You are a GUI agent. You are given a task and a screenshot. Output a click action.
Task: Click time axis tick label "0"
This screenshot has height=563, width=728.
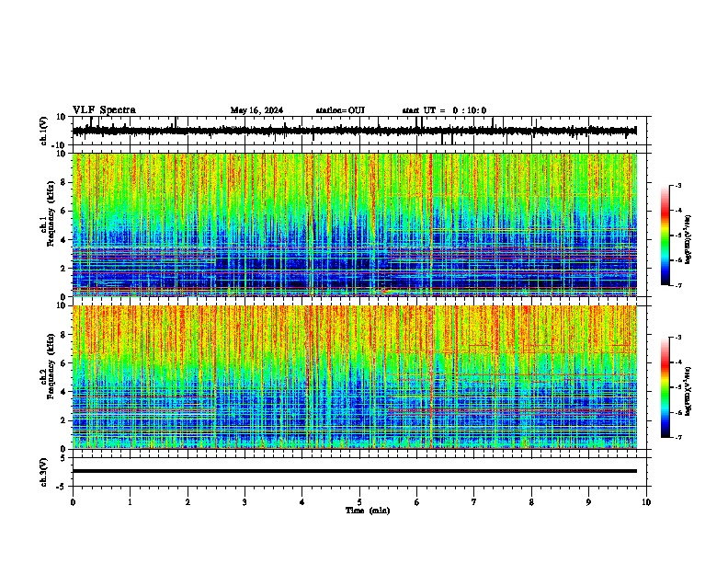tap(73, 502)
